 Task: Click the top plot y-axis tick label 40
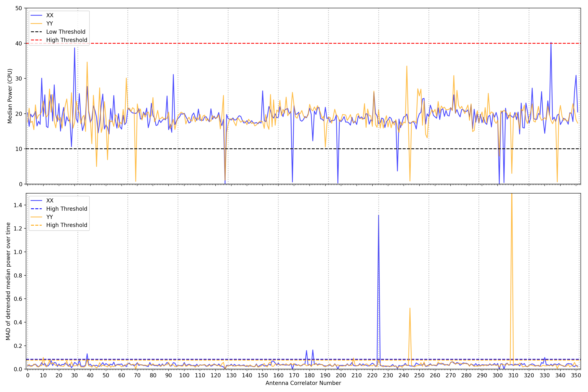(x=18, y=44)
